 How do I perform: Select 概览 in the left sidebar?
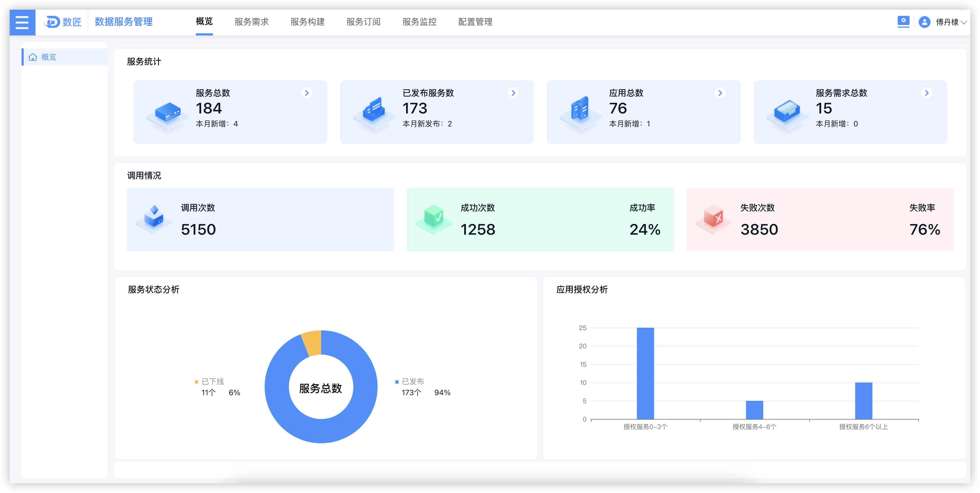(x=65, y=57)
